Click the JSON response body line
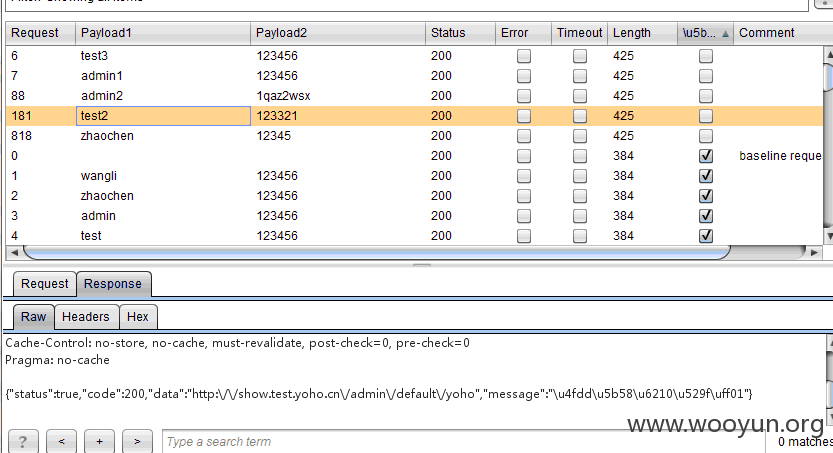Screen dimensions: 833x453 (x=379, y=394)
